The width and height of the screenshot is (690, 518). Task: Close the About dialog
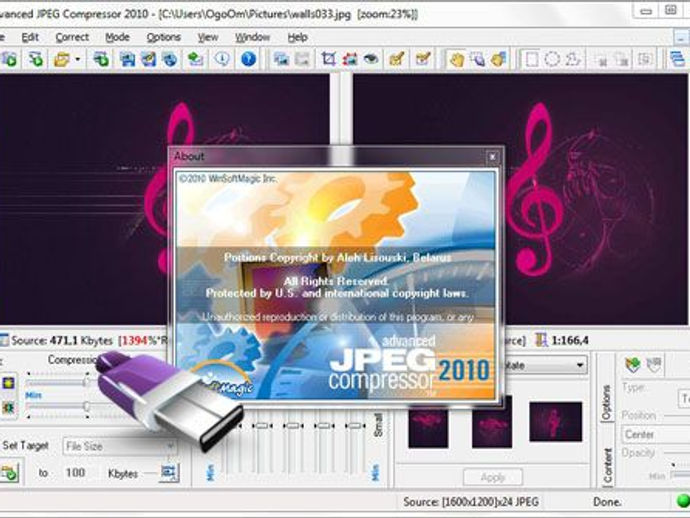pos(492,156)
